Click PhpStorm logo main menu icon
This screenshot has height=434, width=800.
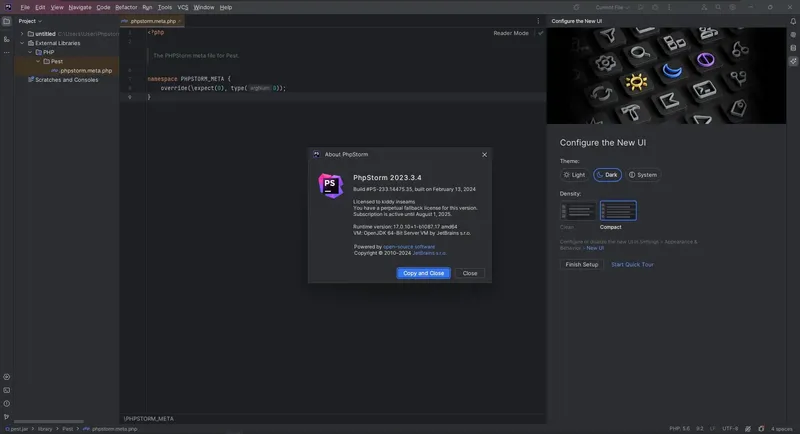(8, 7)
